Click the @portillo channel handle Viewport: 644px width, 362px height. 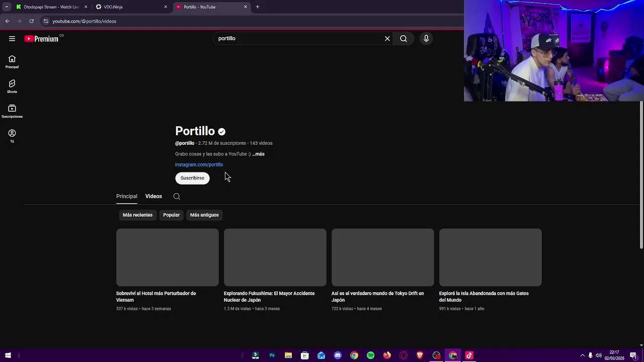click(185, 143)
